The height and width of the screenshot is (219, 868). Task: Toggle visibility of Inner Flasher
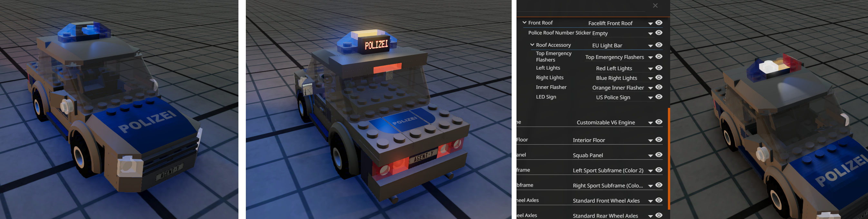(659, 87)
